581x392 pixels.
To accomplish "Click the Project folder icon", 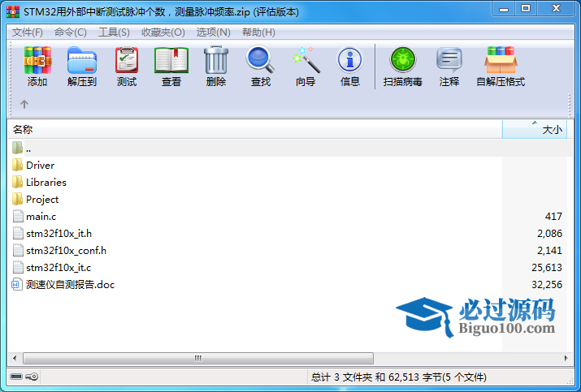I will coord(17,199).
